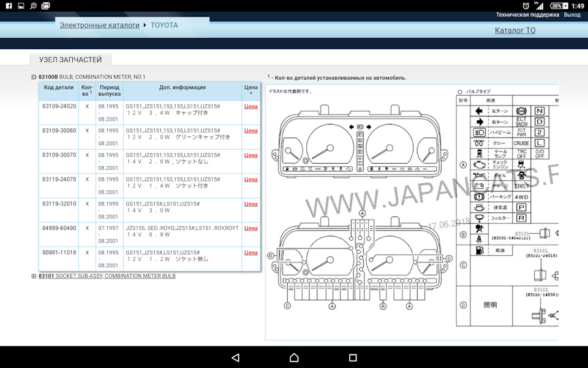588x368 pixels.
Task: Click the battery charge icon in legend
Action: (479, 186)
